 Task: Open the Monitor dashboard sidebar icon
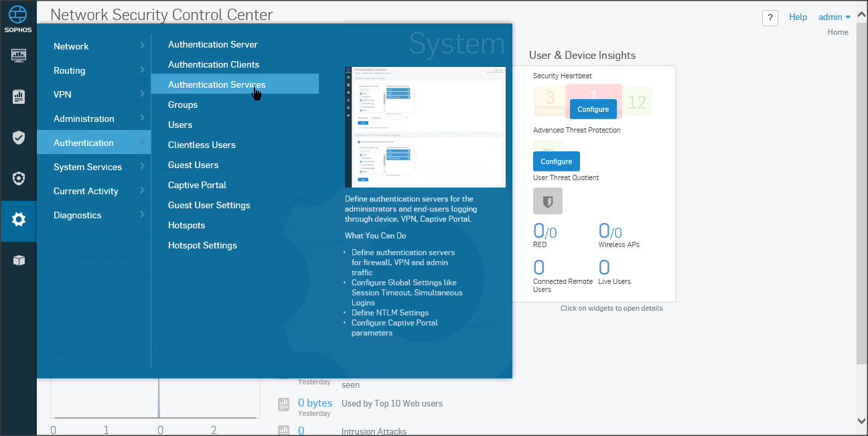19,56
